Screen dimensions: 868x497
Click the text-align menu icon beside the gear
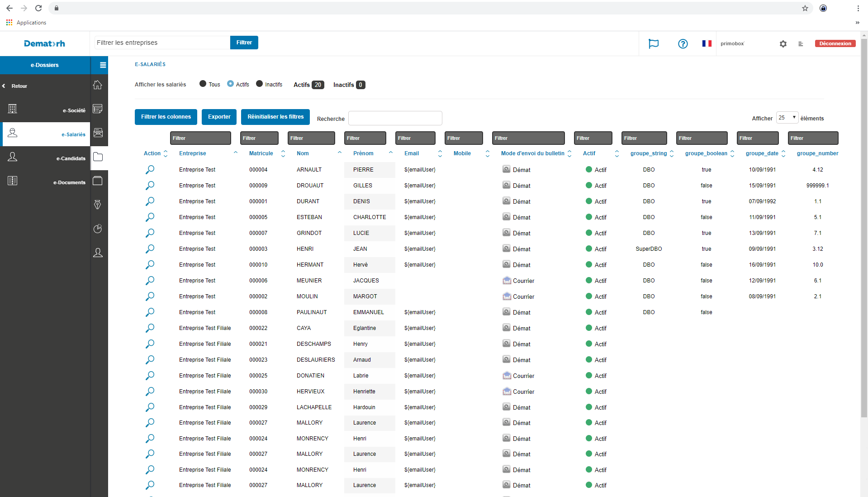(801, 44)
